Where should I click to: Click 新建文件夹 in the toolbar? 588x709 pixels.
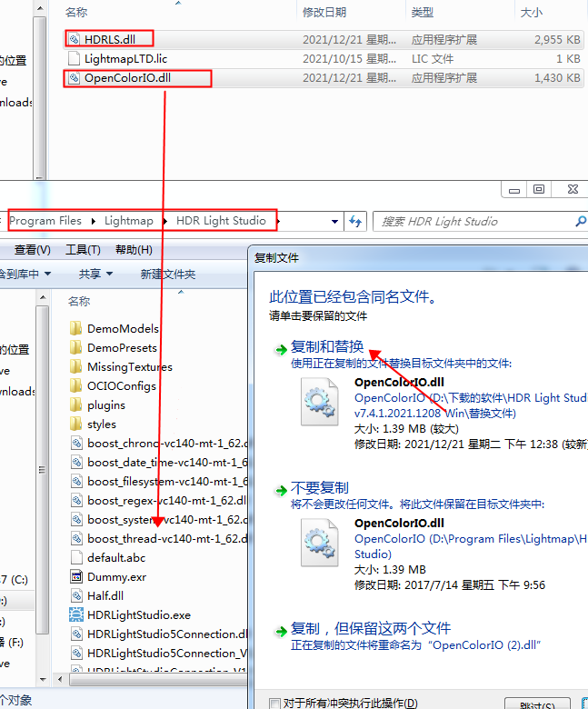click(x=167, y=274)
